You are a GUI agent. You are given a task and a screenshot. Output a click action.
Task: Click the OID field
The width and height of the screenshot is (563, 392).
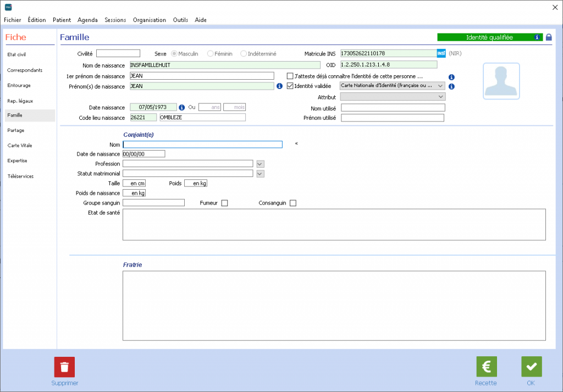(389, 65)
